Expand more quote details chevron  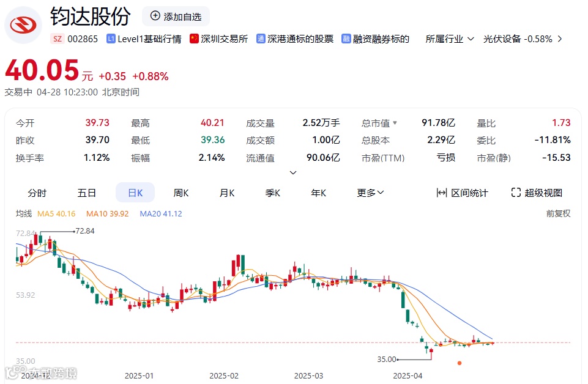[293, 172]
